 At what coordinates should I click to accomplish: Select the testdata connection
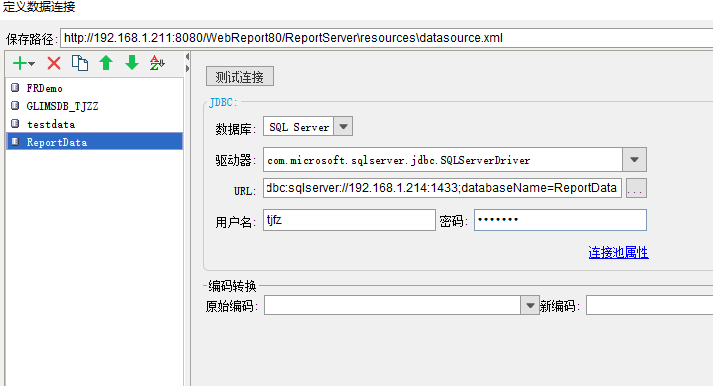tap(95, 124)
